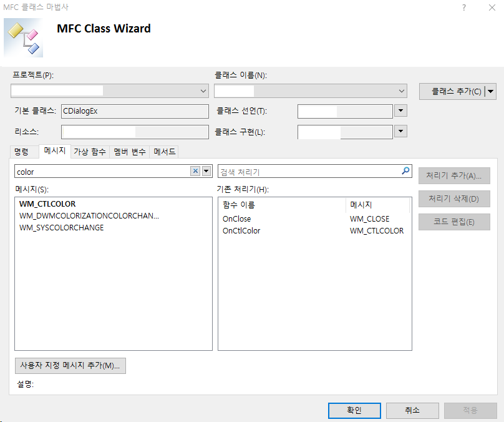Viewport: 504px width, 422px height.
Task: Click the help question mark in the title bar
Action: (464, 7)
